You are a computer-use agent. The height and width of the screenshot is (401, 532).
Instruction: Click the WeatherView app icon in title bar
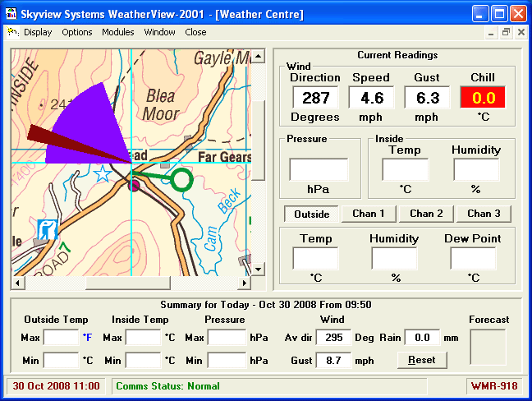click(x=11, y=14)
